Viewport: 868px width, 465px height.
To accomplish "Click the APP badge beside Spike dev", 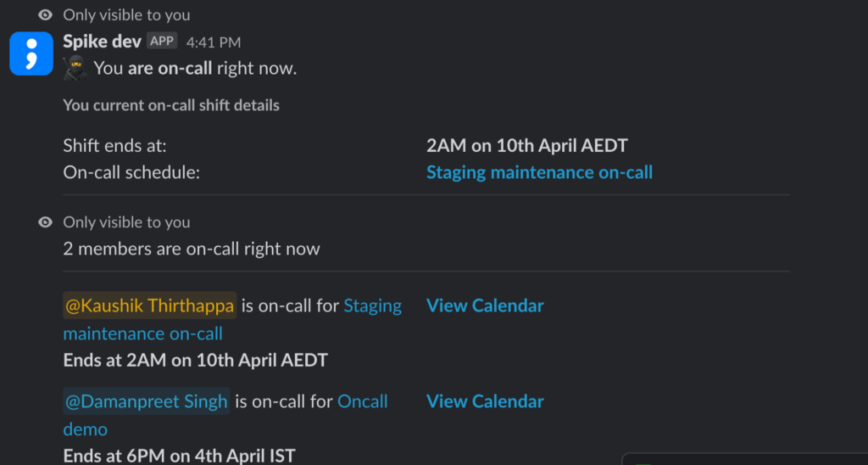I will point(162,42).
